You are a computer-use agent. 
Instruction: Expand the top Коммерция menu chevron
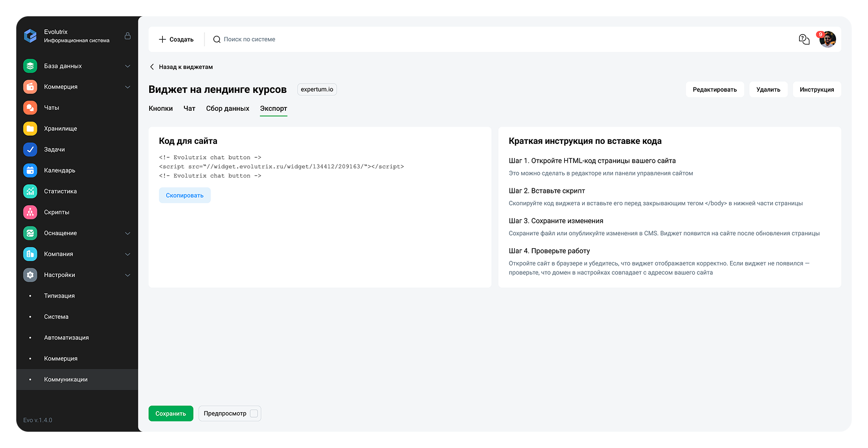point(127,87)
